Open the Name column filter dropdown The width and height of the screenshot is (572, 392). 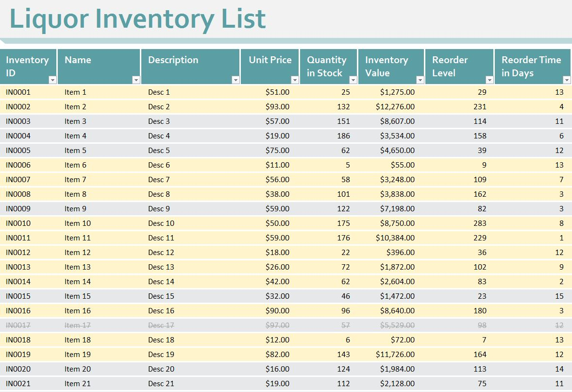136,80
